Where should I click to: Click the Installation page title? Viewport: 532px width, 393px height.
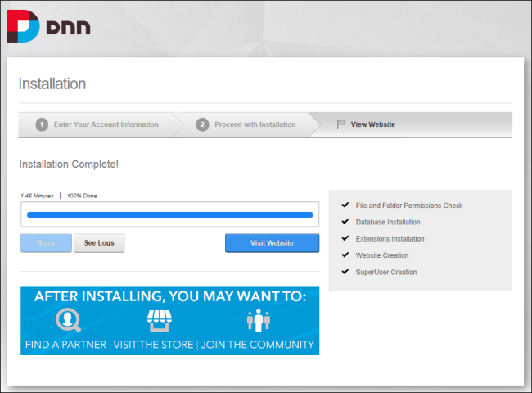pos(52,84)
